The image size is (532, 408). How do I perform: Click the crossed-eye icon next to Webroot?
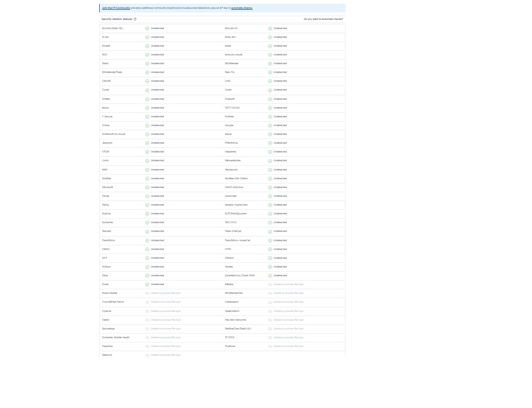(147, 355)
